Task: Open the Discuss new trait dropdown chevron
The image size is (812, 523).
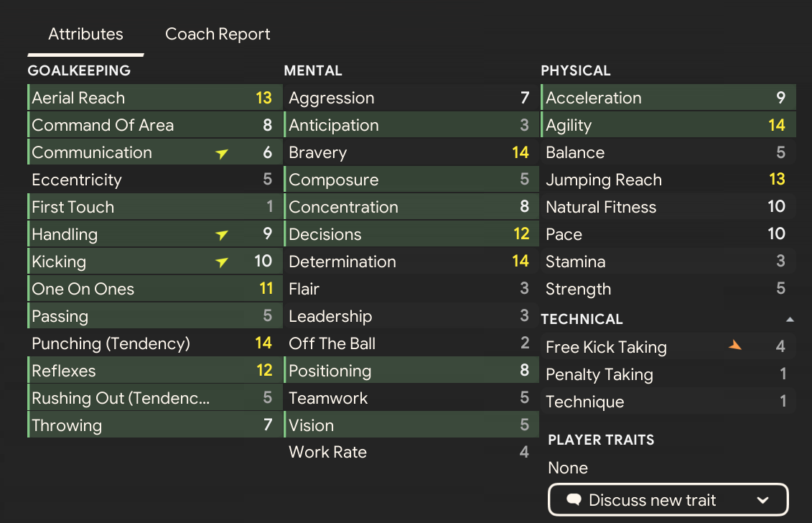Action: click(x=763, y=501)
